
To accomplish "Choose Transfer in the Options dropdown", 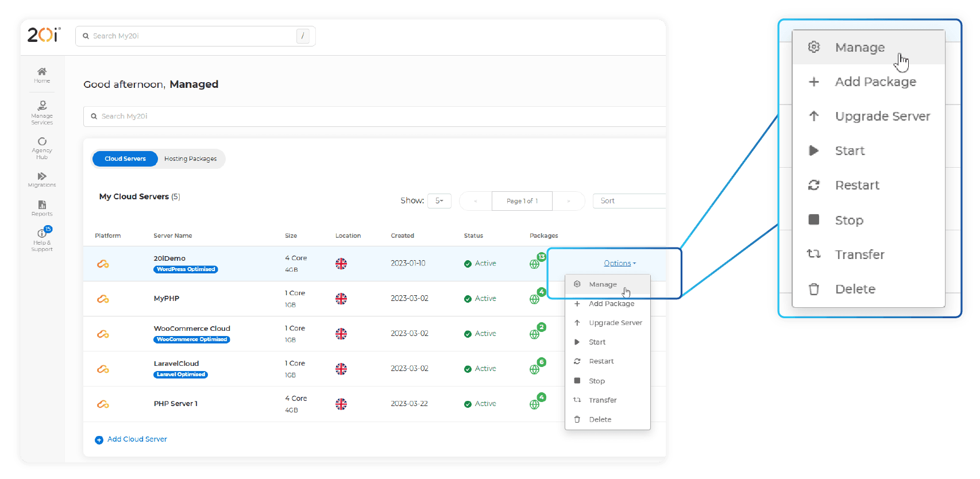I will (x=608, y=400).
